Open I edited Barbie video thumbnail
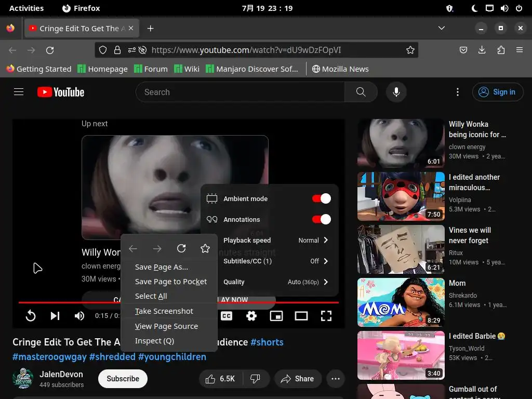The height and width of the screenshot is (399, 532). tap(401, 355)
